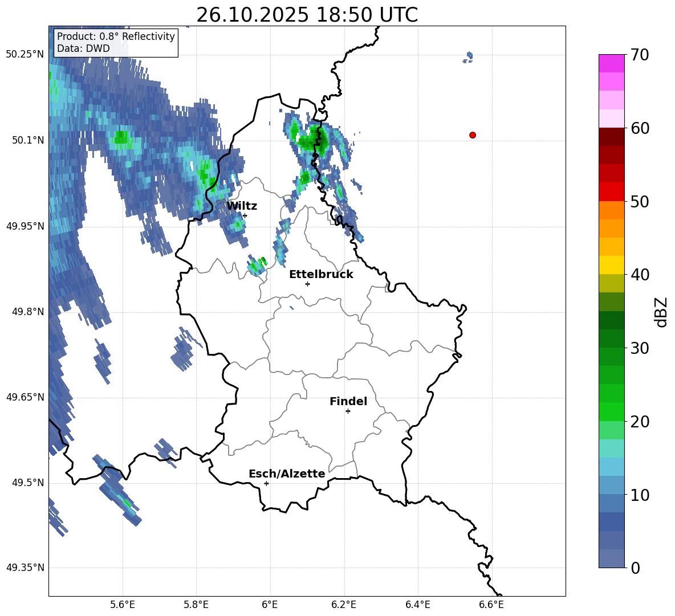Click the orange colorbar segment just below 50
This screenshot has width=675, height=616.
(x=611, y=210)
